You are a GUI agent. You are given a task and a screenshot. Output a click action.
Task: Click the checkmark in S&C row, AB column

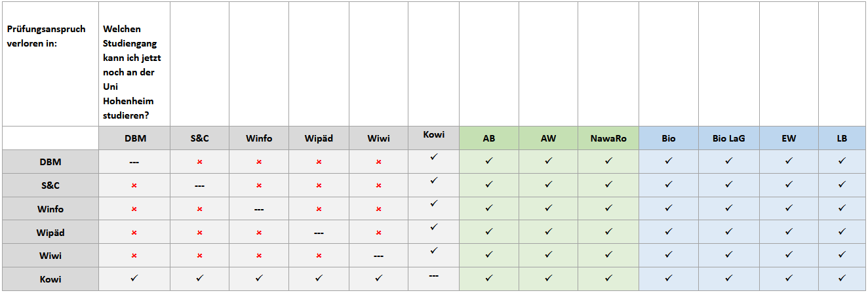[x=488, y=184]
